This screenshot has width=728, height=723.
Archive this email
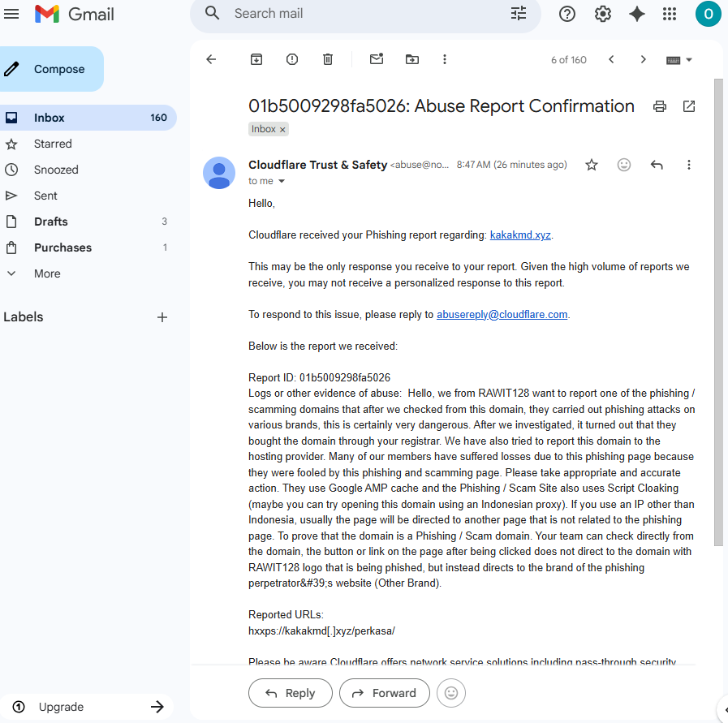click(x=256, y=59)
